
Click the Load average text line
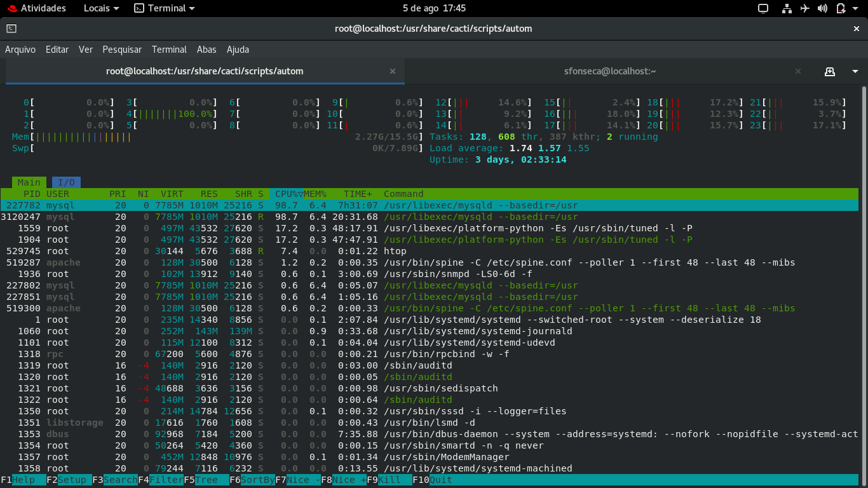click(x=510, y=148)
